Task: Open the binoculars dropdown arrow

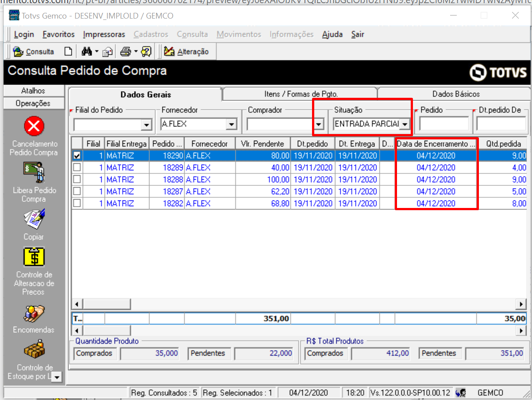Action: (x=96, y=52)
